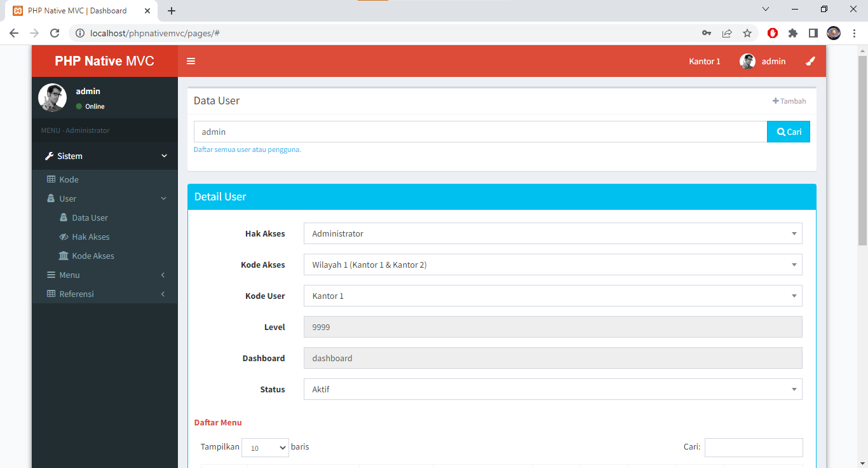This screenshot has width=868, height=468.
Task: Reload the page with browser refresh icon
Action: pyautogui.click(x=55, y=33)
